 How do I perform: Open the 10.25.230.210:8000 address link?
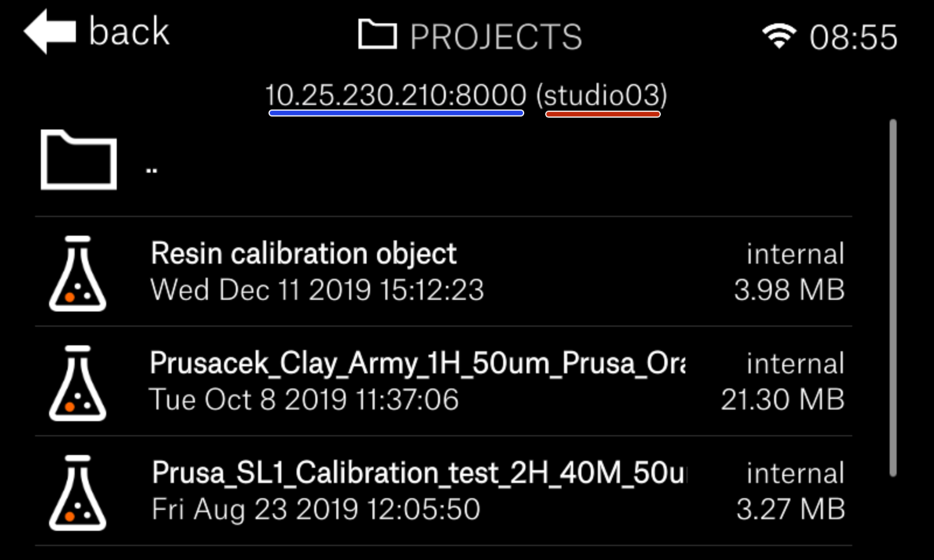point(396,95)
